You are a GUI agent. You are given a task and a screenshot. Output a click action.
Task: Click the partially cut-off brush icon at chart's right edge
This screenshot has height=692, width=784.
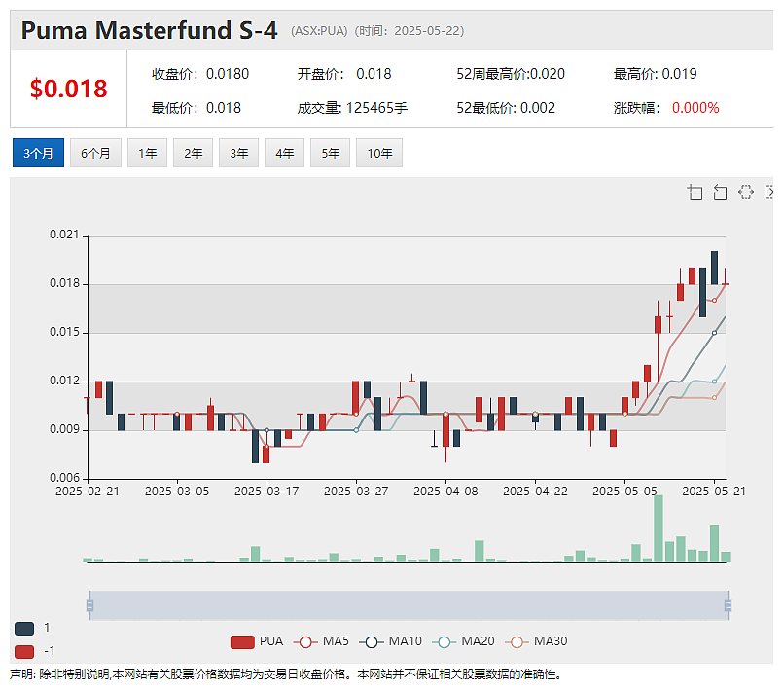click(769, 192)
